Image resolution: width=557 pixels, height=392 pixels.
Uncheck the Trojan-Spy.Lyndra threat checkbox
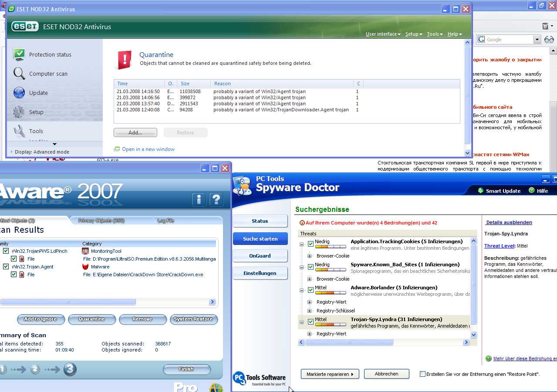click(311, 322)
